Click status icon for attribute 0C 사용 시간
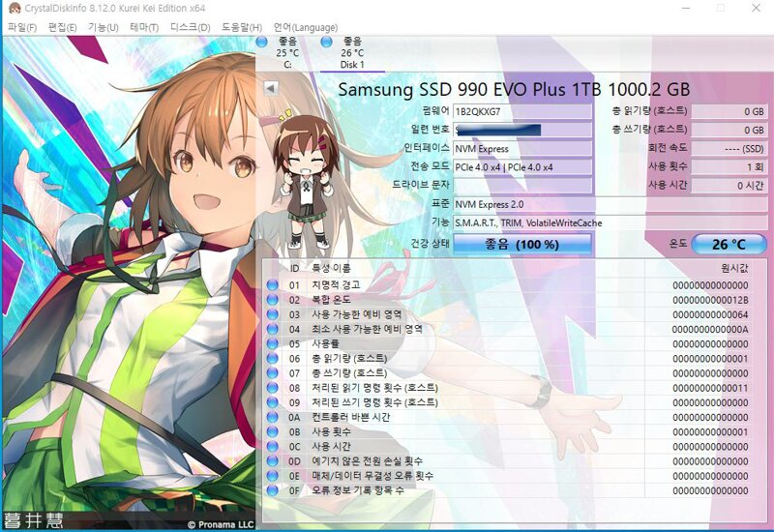The image size is (774, 532). point(272,446)
